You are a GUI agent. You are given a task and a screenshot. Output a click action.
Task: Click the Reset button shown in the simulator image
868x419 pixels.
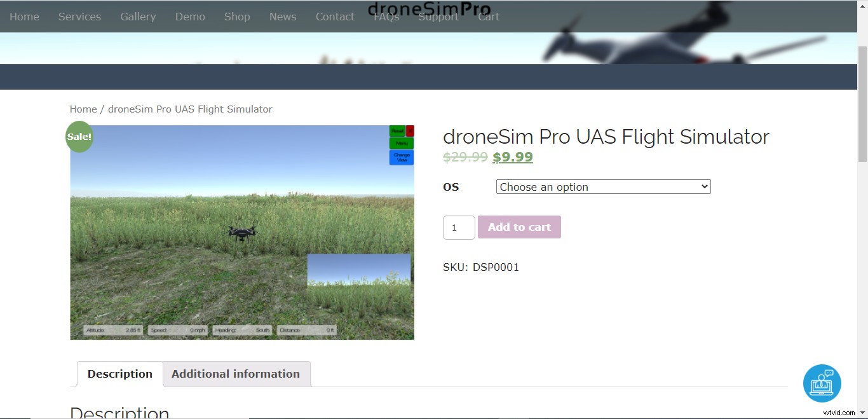pyautogui.click(x=397, y=131)
